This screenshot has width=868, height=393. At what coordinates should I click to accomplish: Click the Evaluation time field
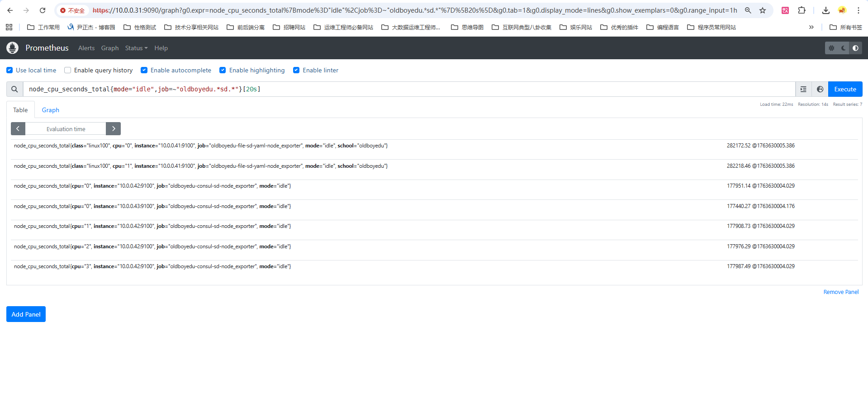click(66, 129)
